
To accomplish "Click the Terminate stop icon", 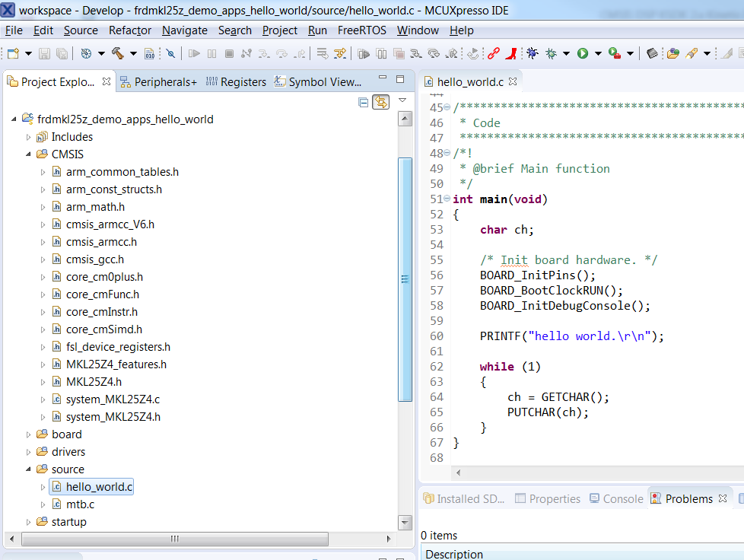I will point(229,53).
